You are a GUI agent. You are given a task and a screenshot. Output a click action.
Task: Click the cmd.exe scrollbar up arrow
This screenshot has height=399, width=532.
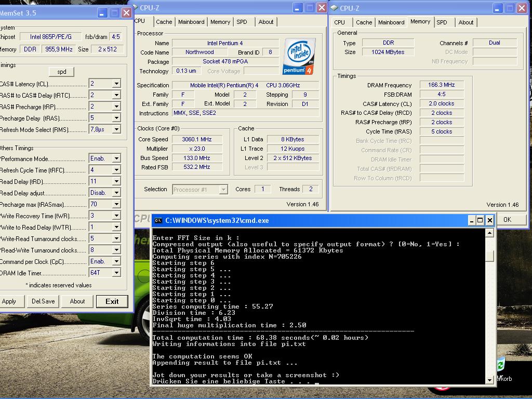click(489, 233)
